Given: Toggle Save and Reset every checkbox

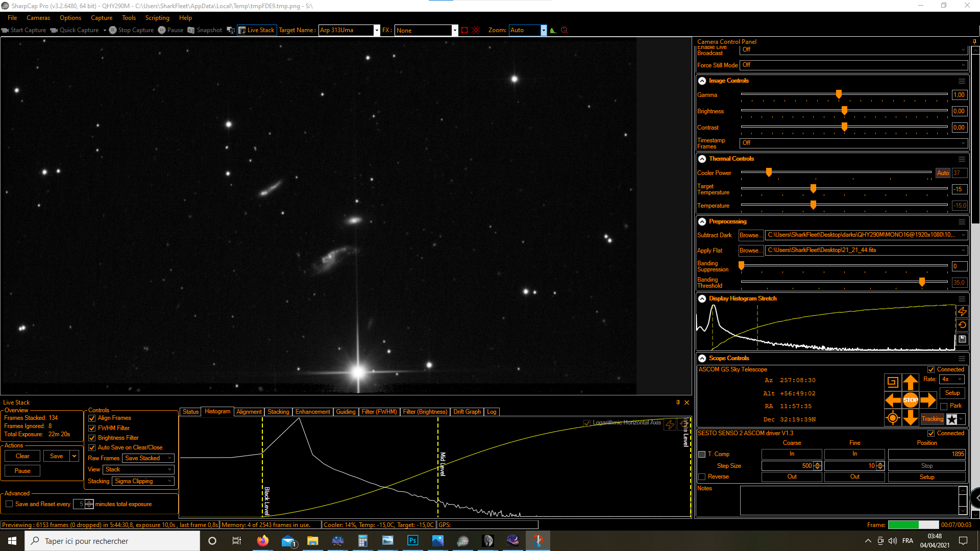Looking at the screenshot, I should pyautogui.click(x=9, y=504).
